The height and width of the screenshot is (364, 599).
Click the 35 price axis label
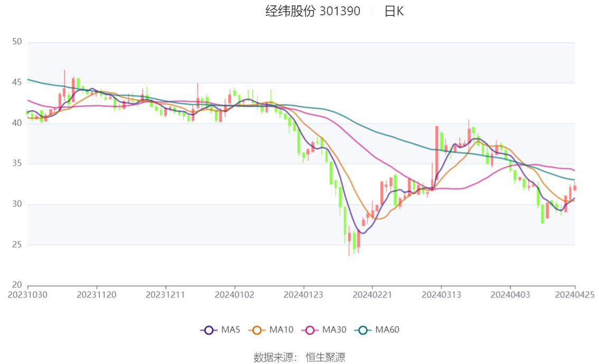(17, 163)
